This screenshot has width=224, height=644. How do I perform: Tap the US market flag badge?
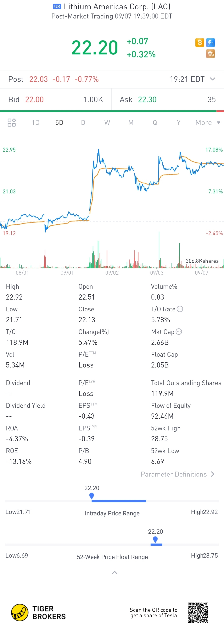[x=57, y=6]
